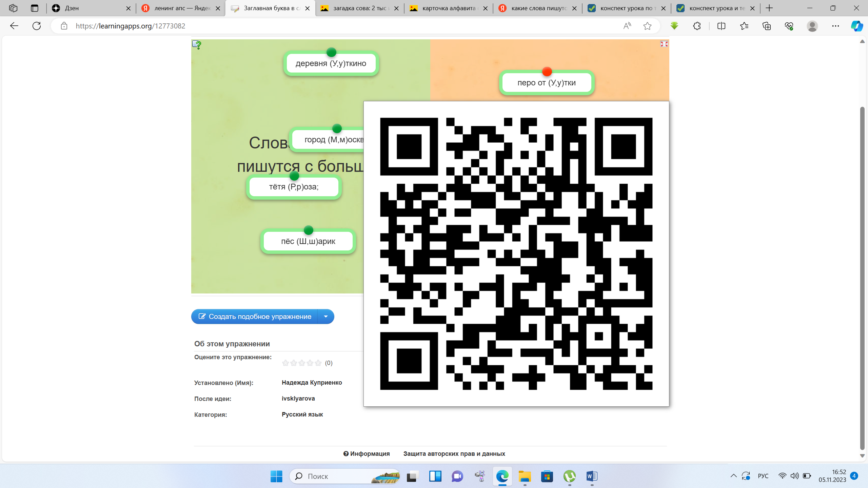Toggle split screen view icon
The image size is (868, 488).
coord(721,26)
